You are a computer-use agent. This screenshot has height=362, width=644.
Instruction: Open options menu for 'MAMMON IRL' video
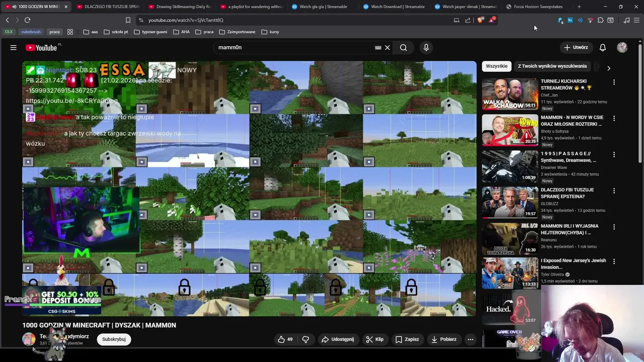pyautogui.click(x=614, y=227)
